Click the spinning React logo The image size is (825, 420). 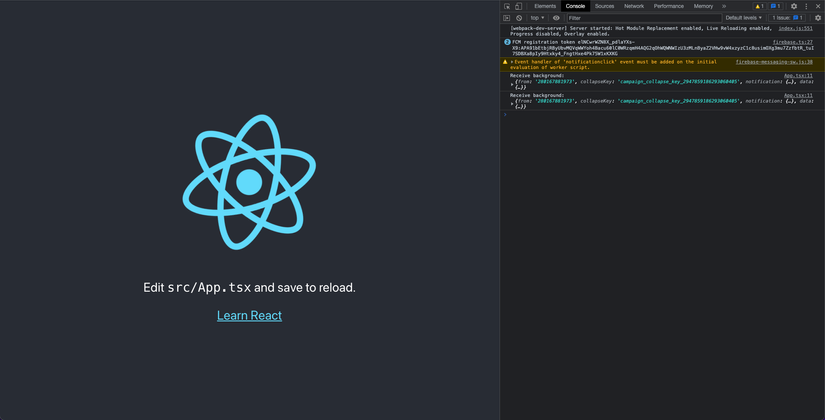[x=249, y=182]
